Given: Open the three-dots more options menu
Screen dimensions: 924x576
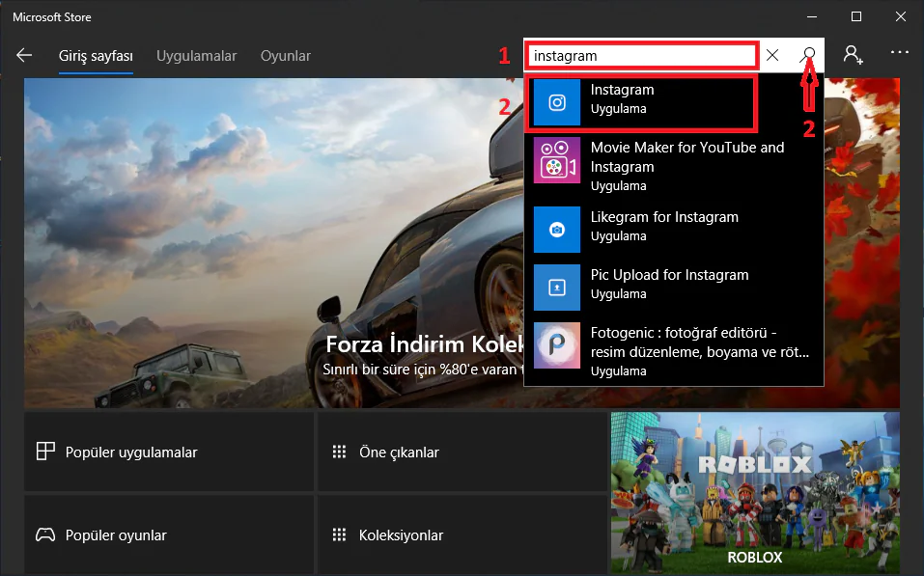Looking at the screenshot, I should pos(900,55).
